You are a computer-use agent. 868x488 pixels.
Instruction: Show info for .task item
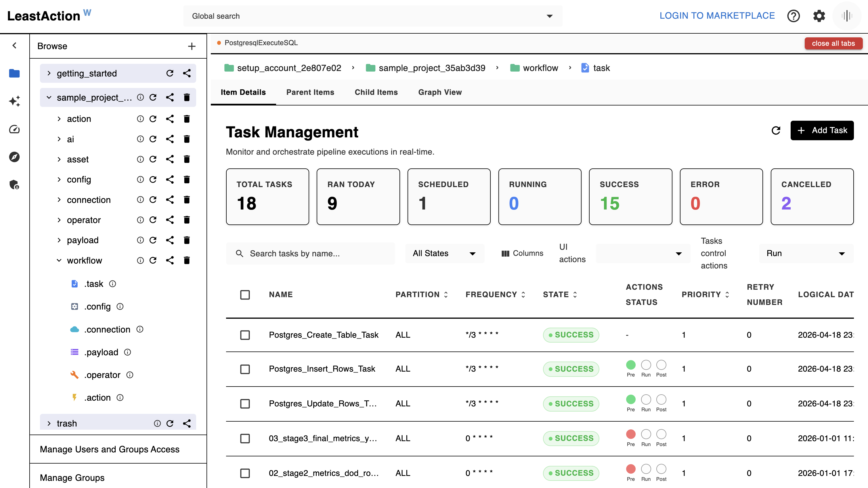[x=112, y=284]
